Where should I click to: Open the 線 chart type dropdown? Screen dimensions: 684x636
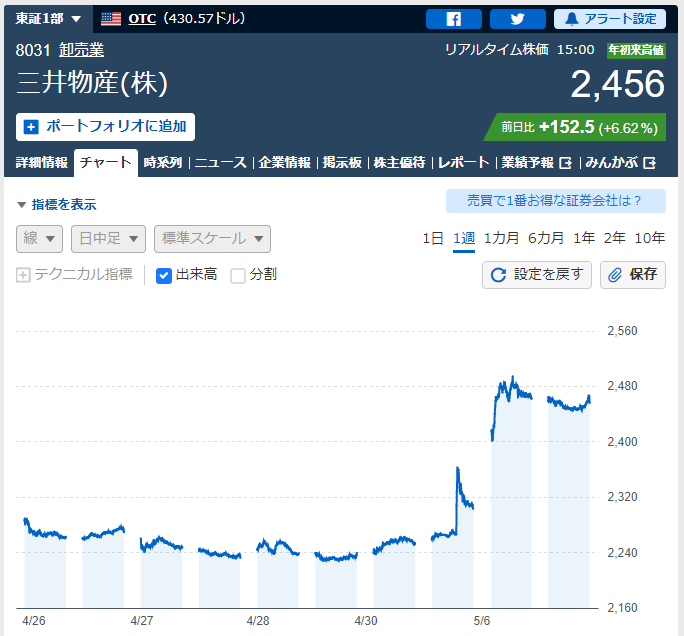coord(39,239)
